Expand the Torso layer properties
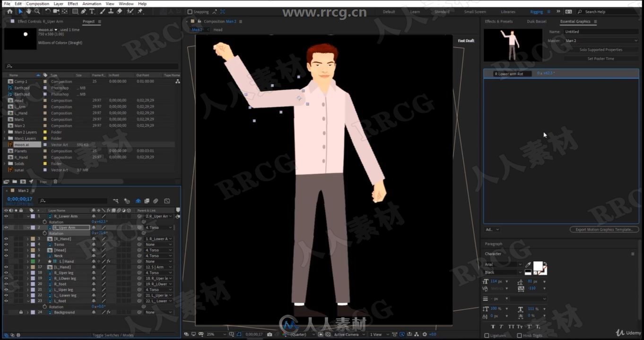 click(28, 245)
